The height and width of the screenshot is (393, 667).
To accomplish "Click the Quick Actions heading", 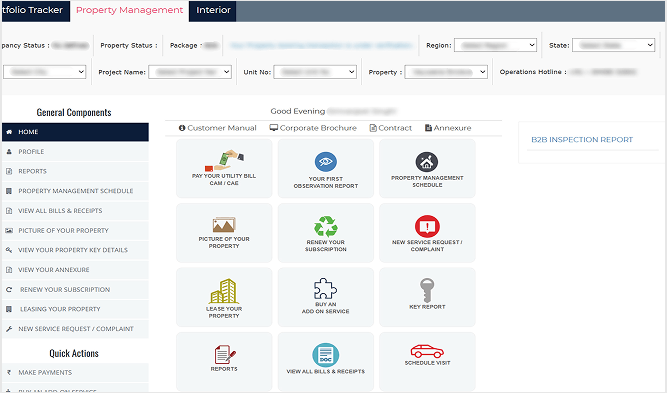I will point(74,353).
